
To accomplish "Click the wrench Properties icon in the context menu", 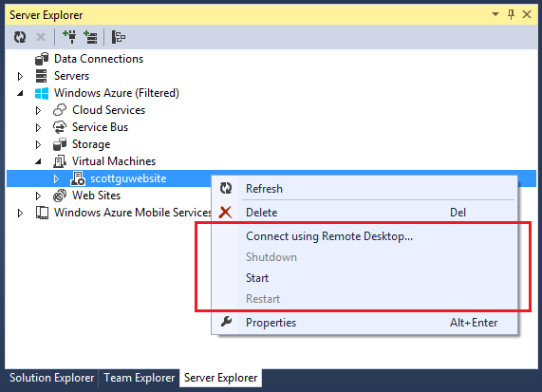I will click(226, 322).
